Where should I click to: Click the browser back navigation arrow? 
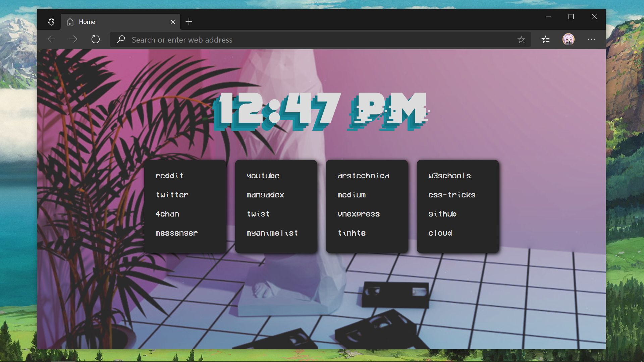[x=51, y=39]
